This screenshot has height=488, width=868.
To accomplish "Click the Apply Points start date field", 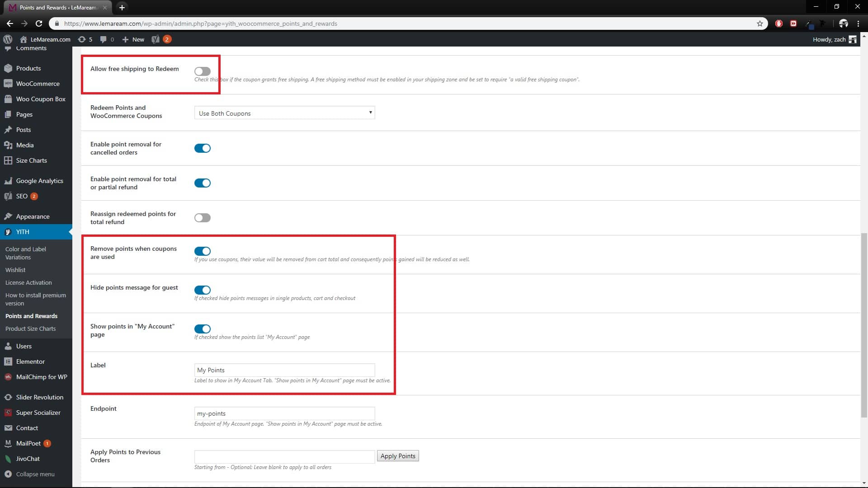I will tap(284, 456).
